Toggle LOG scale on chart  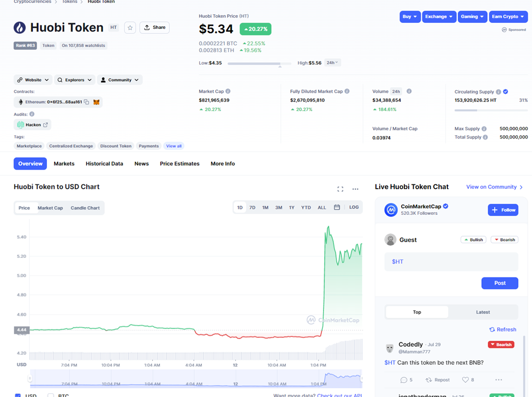[x=354, y=207]
